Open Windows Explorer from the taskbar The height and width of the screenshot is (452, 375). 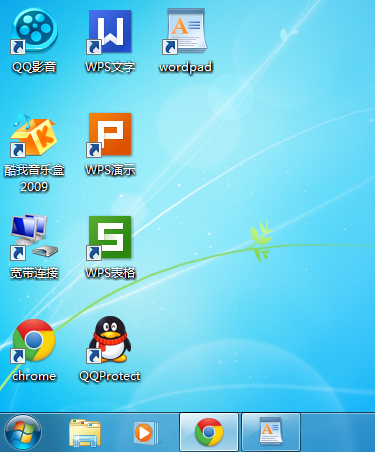pyautogui.click(x=85, y=433)
